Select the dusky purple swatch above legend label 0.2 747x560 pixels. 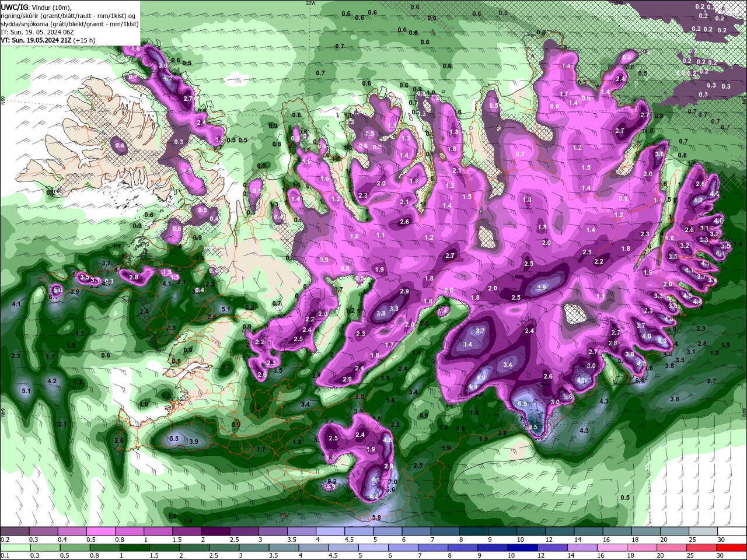tap(15, 531)
